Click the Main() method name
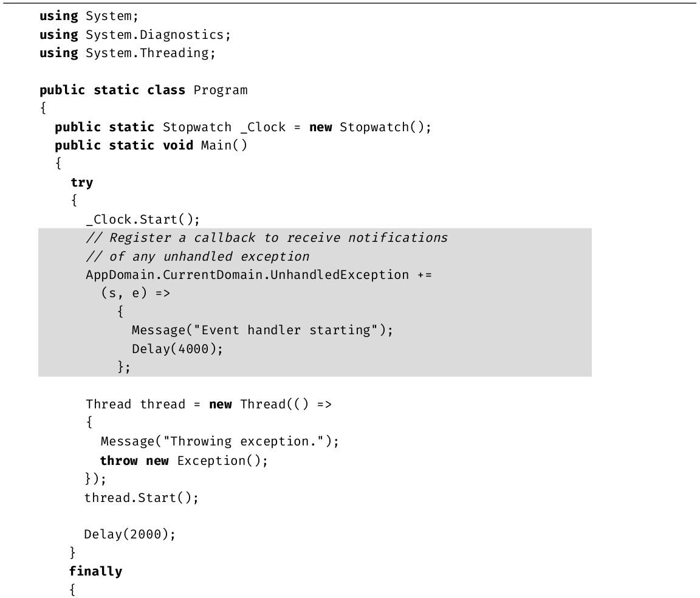Image resolution: width=700 pixels, height=598 pixels. pos(224,145)
